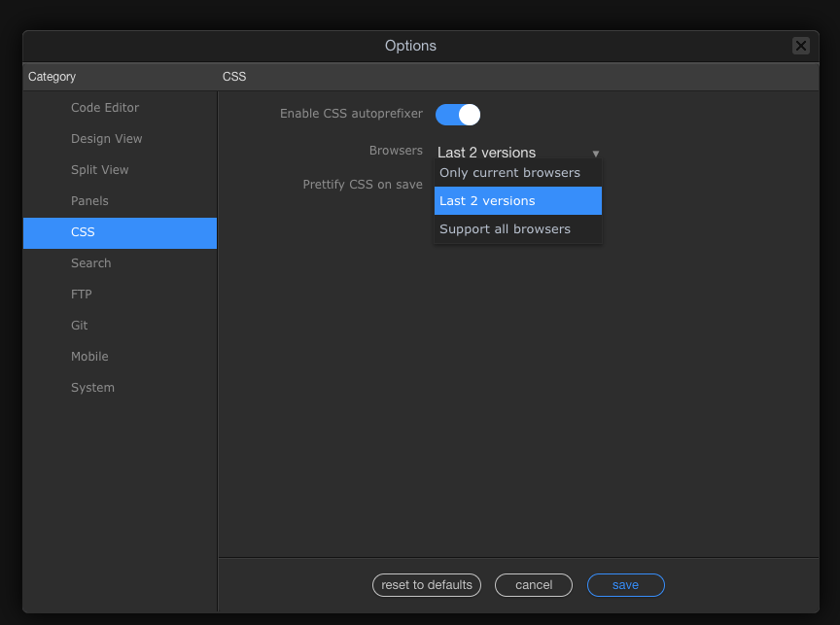840x625 pixels.
Task: Click the Browsers dropdown arrow
Action: (596, 154)
